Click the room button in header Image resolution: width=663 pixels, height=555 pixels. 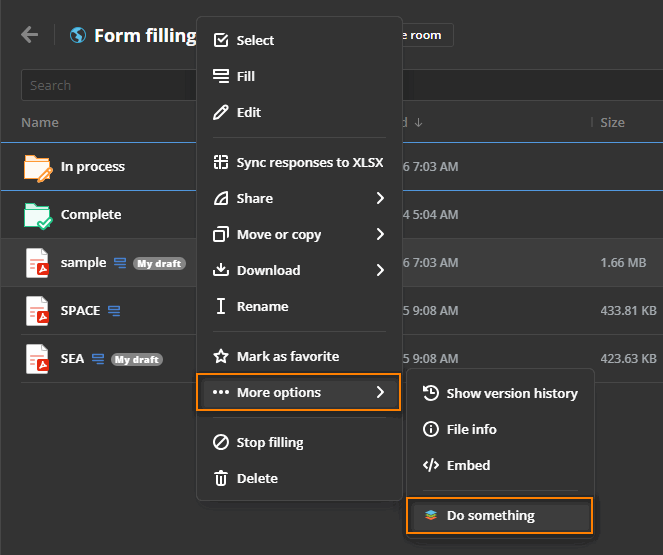pyautogui.click(x=427, y=35)
